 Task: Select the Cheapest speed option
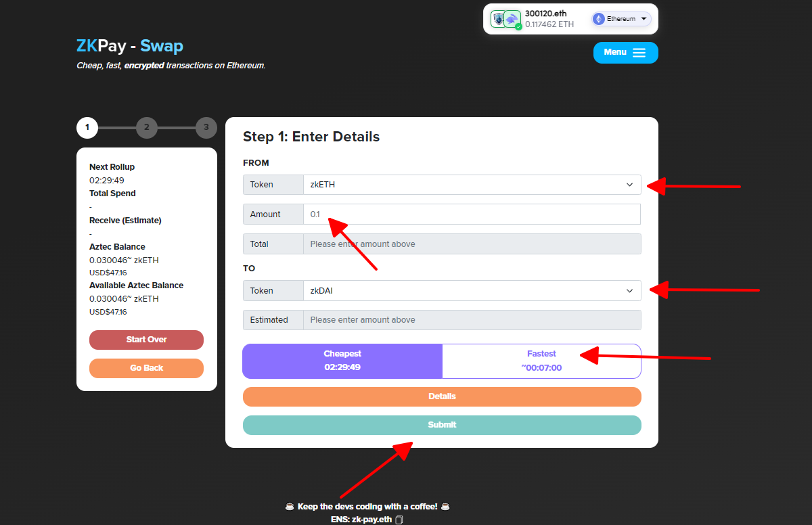pos(342,361)
